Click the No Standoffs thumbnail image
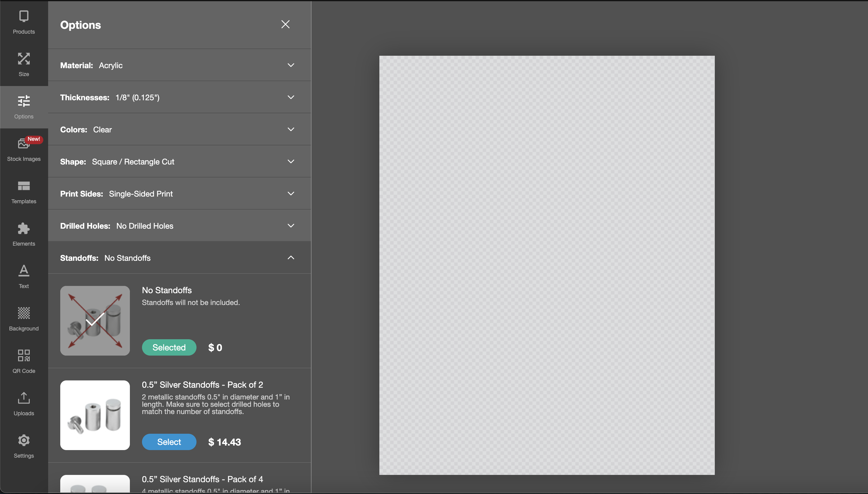Image resolution: width=868 pixels, height=494 pixels. tap(95, 321)
